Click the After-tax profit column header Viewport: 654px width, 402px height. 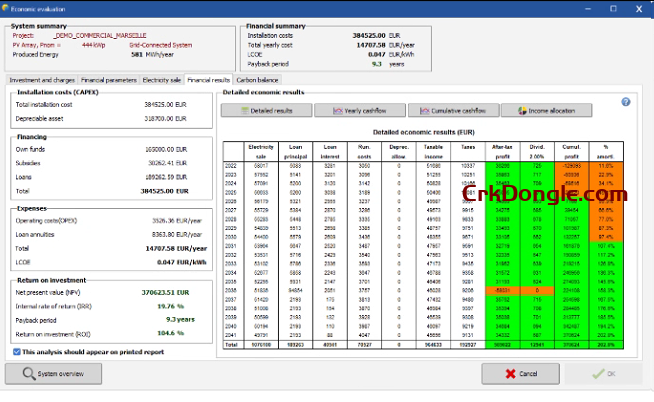[501, 151]
